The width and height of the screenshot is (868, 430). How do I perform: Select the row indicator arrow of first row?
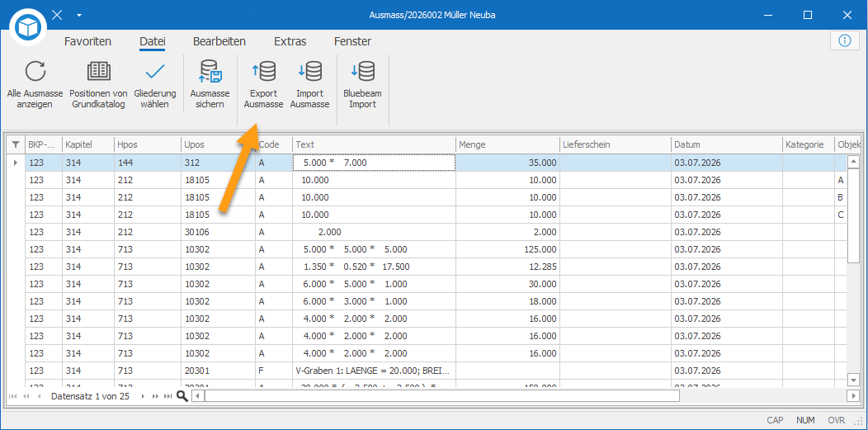point(15,163)
